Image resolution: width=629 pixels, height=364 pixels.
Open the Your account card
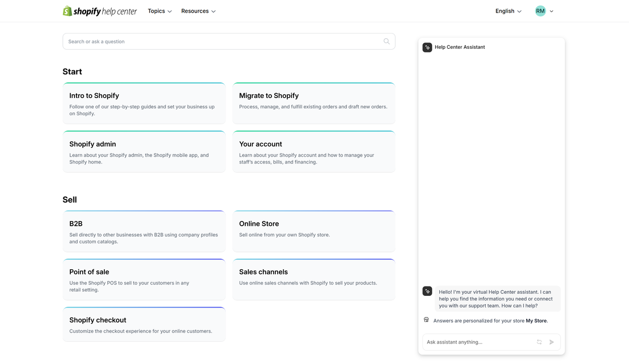click(314, 151)
